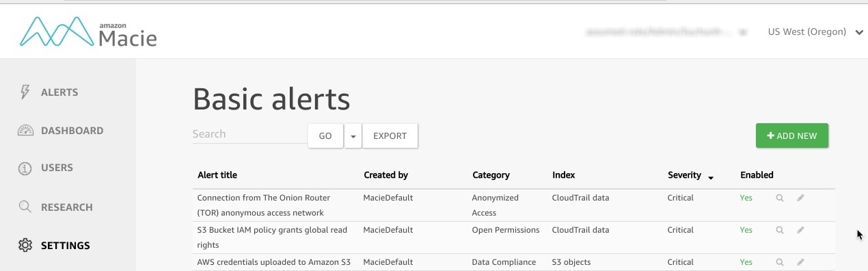Click 'S3 objects' index cell
Screen dimensions: 868x271
pos(571,262)
